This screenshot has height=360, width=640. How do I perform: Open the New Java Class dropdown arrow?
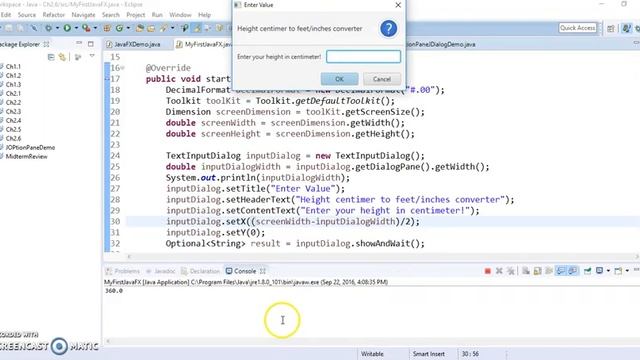128,28
